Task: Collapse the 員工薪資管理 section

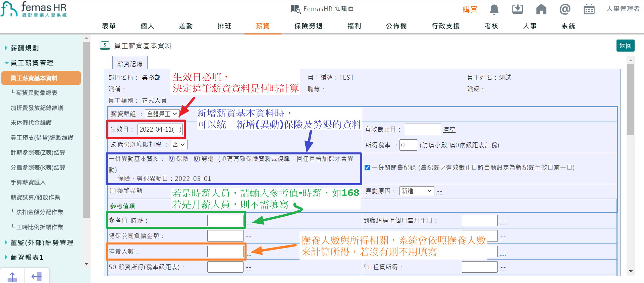Action: tap(32, 63)
